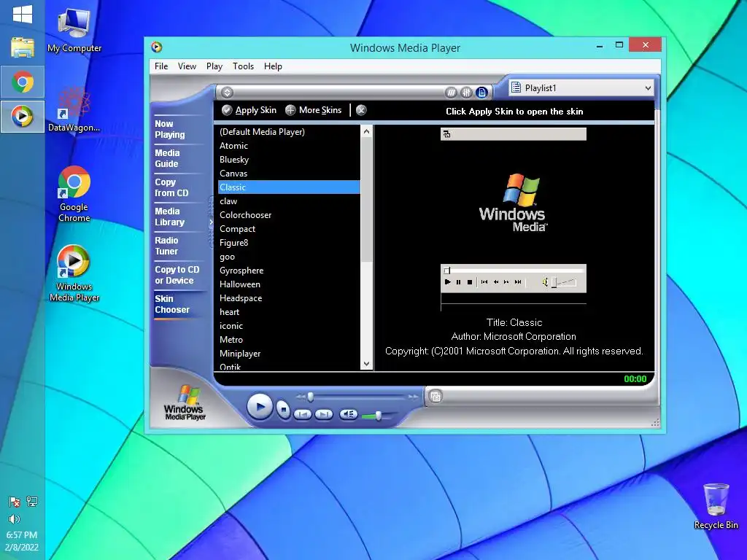Select the heart skin

[x=289, y=312]
